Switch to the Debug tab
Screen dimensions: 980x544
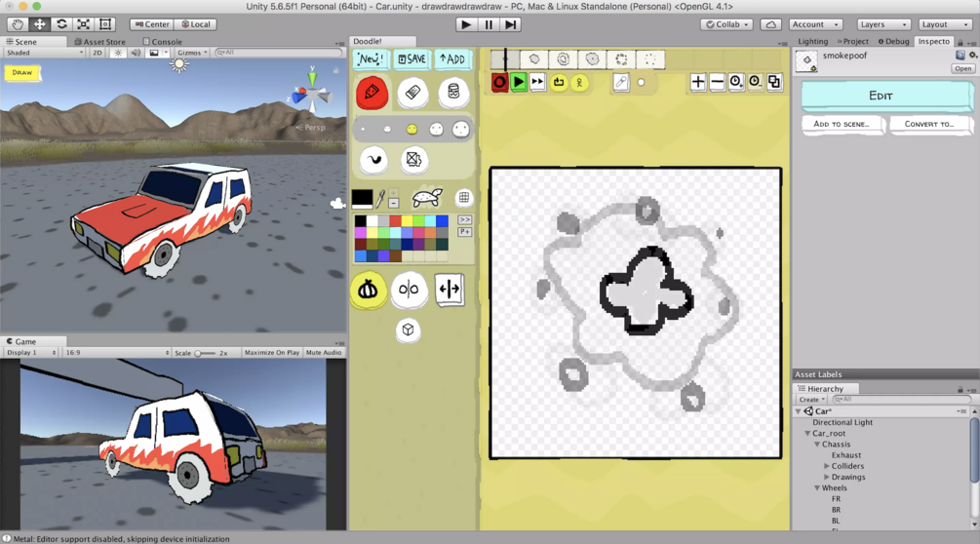click(894, 41)
